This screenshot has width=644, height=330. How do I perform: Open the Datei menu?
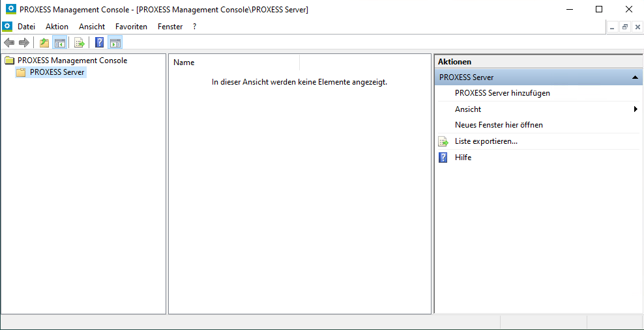coord(26,27)
